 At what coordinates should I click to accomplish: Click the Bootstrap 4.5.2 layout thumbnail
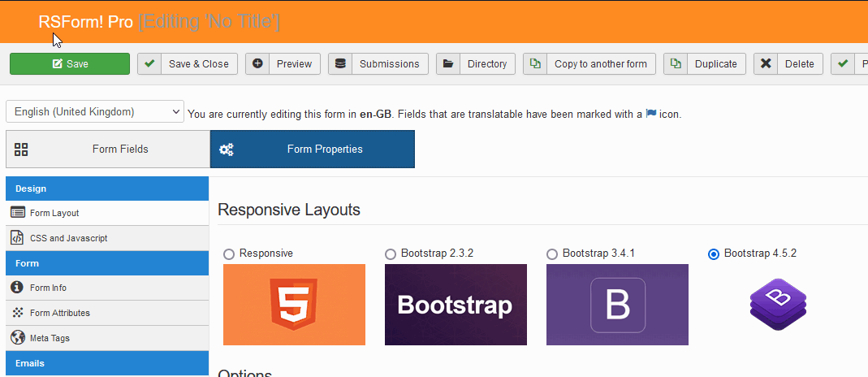(x=778, y=305)
